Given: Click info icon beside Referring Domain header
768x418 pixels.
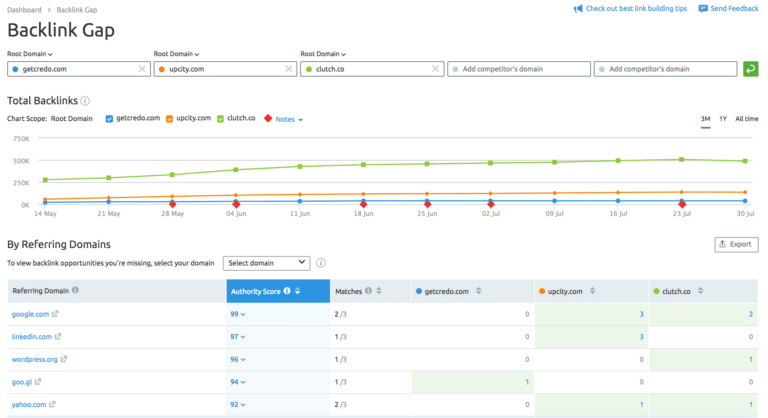Looking at the screenshot, I should (75, 290).
